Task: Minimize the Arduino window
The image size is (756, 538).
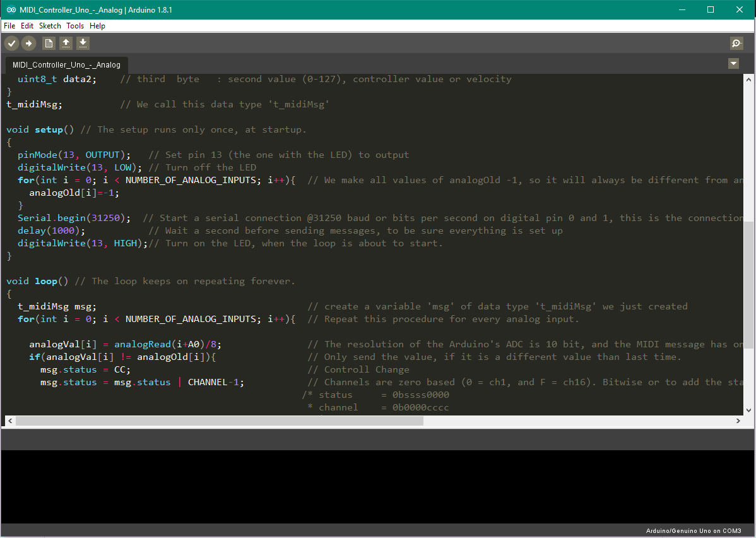Action: click(682, 9)
